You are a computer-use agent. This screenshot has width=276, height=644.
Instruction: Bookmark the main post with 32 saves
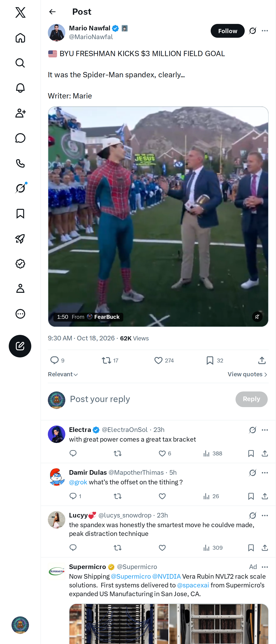point(215,360)
